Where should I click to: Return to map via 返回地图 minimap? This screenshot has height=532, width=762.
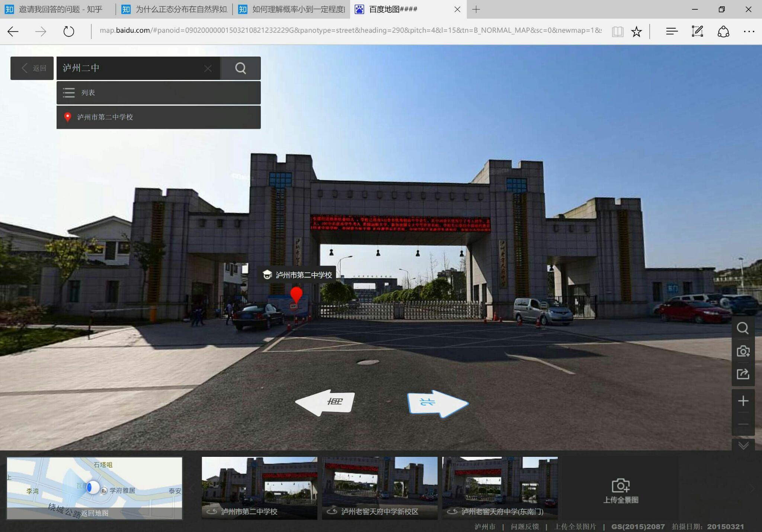(95, 513)
